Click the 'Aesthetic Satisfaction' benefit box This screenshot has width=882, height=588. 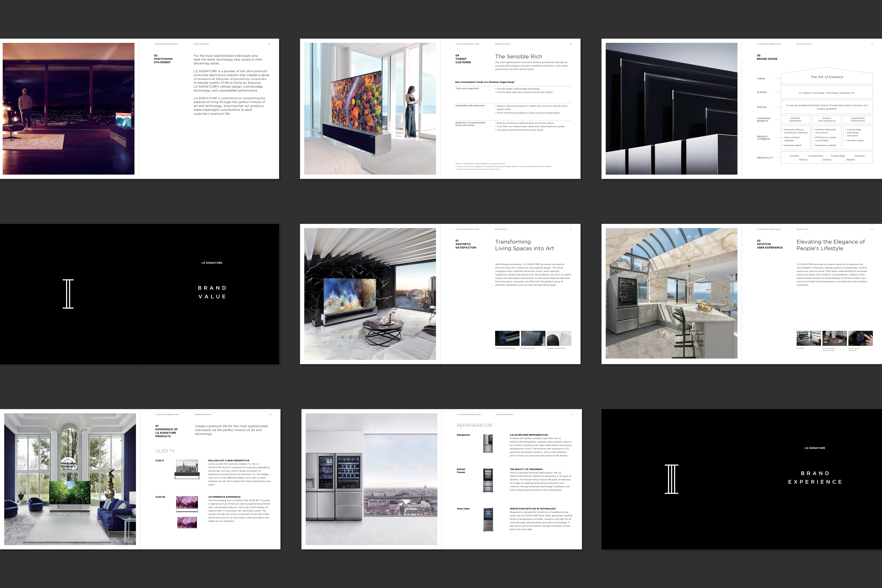(795, 120)
